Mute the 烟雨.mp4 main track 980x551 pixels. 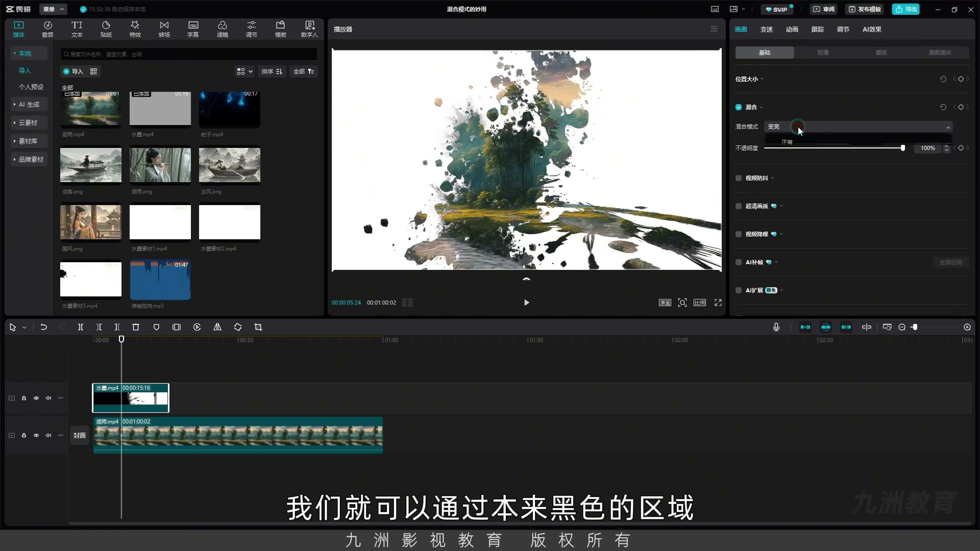tap(48, 435)
